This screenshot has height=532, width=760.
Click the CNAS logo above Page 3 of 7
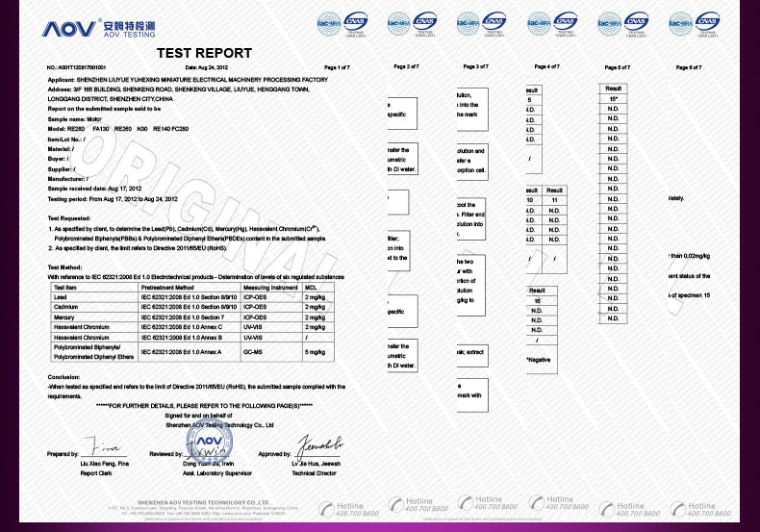pos(494,24)
